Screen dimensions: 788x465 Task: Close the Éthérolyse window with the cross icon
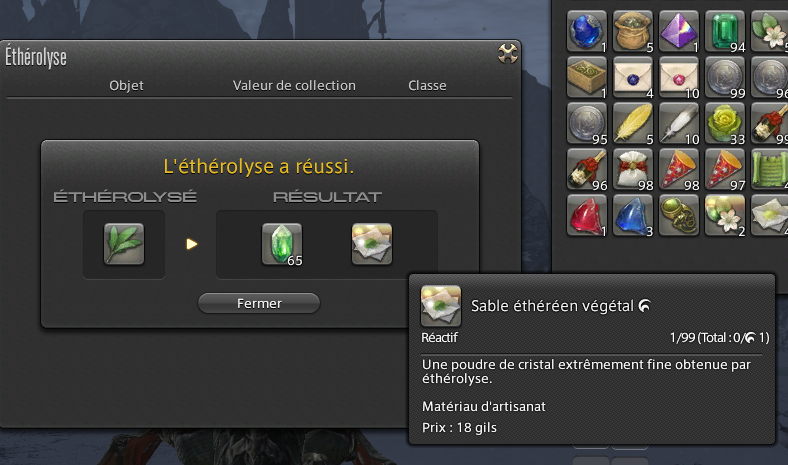tap(508, 53)
